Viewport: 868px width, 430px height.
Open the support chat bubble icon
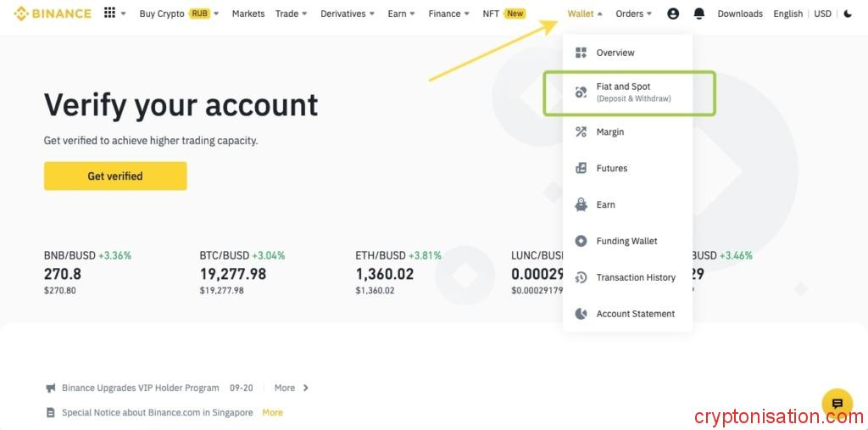[x=837, y=404]
